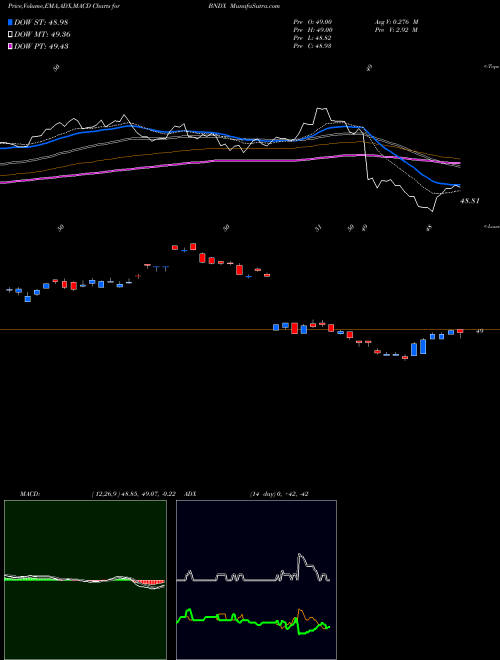Image resolution: width=500 pixels, height=660 pixels.
Task: Open the dark blue ADX chart panel
Action: point(256,580)
